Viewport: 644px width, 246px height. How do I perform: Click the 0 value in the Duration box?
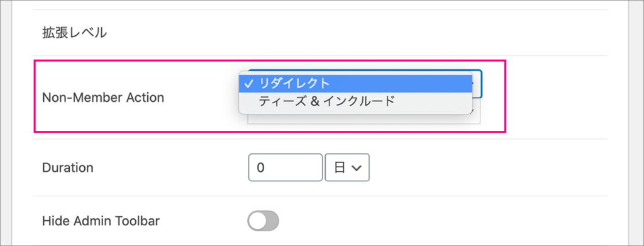pos(260,167)
